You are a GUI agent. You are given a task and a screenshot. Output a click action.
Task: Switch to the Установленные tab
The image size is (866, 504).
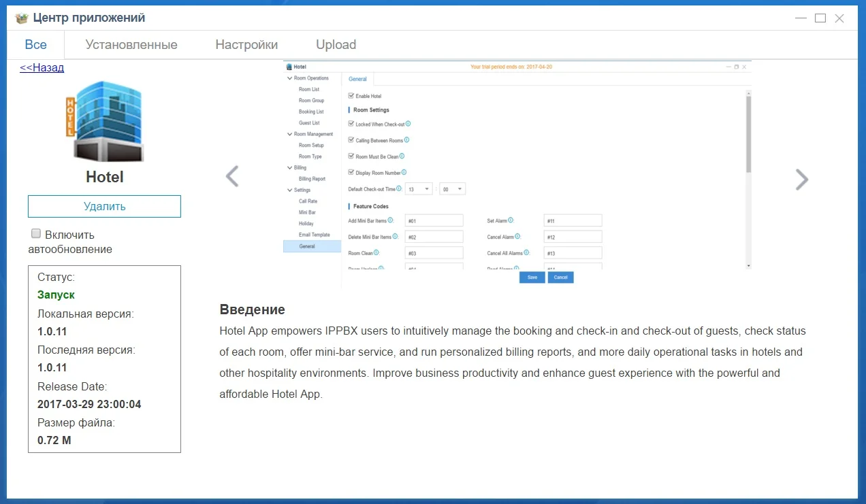[x=131, y=45]
